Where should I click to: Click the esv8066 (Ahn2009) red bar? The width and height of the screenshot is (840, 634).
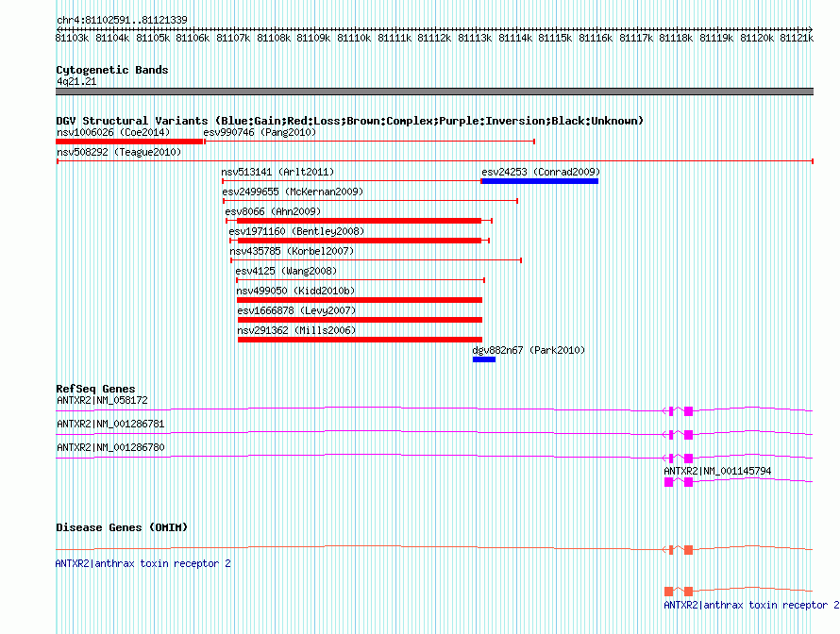coord(359,221)
